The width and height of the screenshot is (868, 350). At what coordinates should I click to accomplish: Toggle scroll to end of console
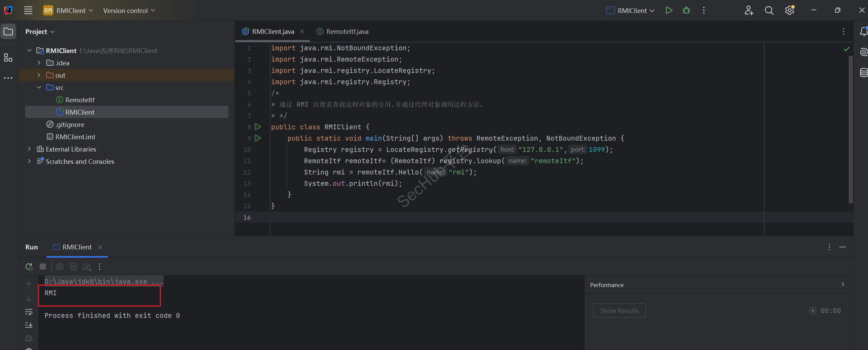point(29,325)
